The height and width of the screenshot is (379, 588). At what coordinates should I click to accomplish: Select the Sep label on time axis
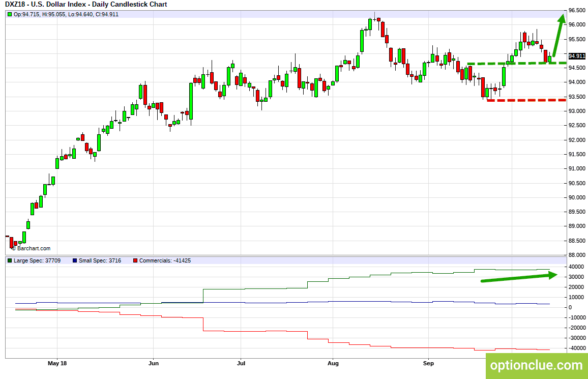(428, 363)
